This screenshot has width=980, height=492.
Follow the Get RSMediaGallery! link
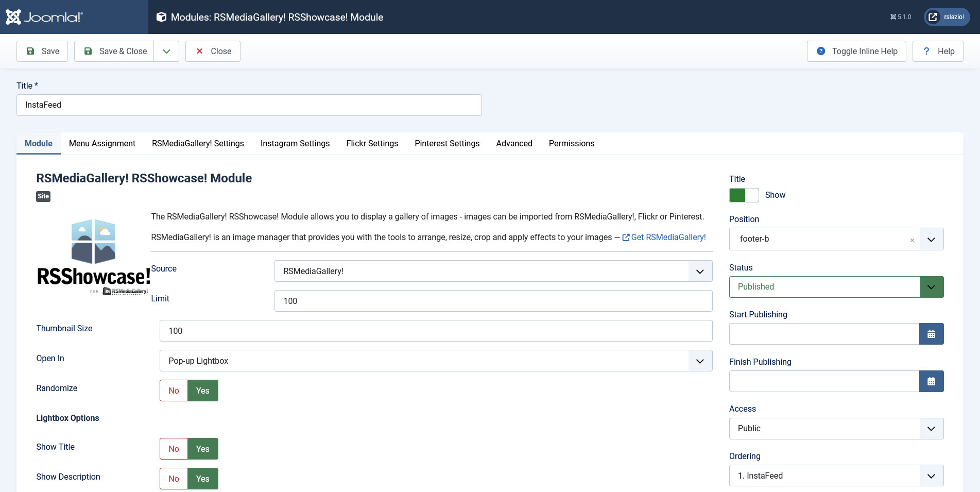tap(664, 237)
